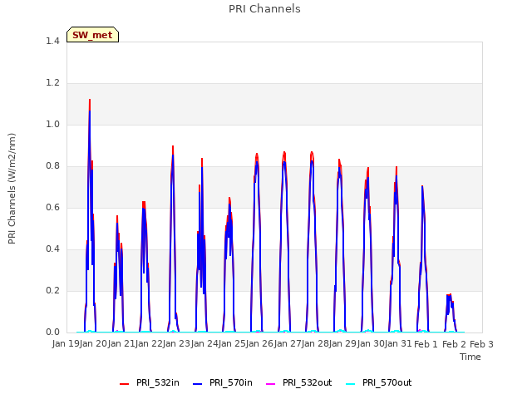This screenshot has height=399, width=532.
Task: Click the Feb 1 peak near 0.7
Action: [x=422, y=187]
